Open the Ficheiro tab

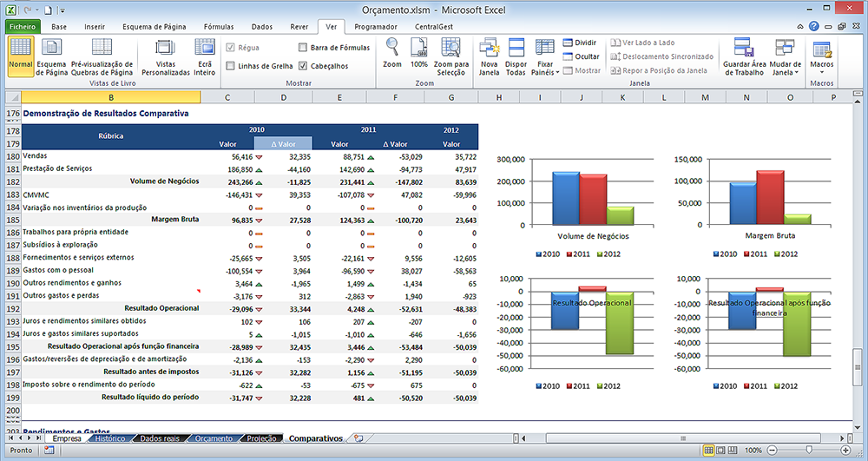coord(23,27)
